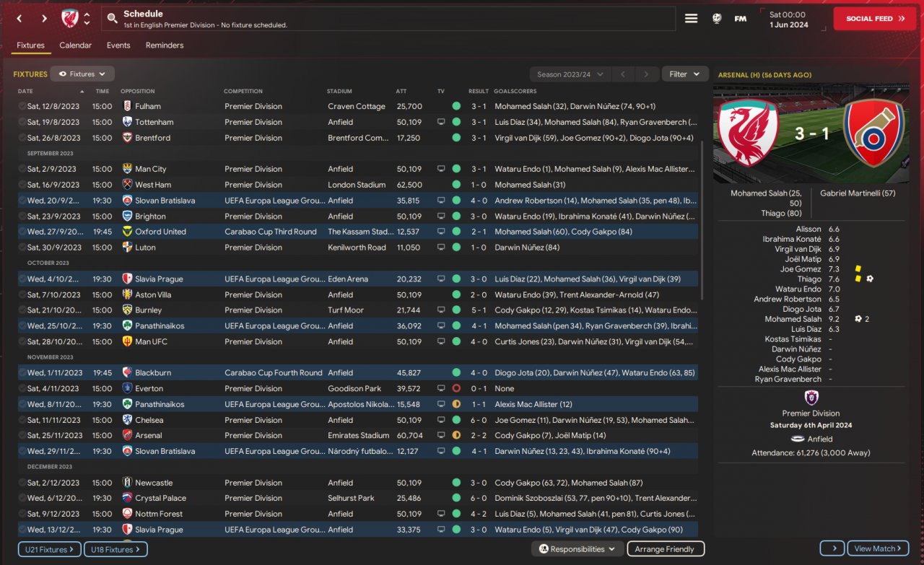Click the yellow card icon beside Joe Gomez
Screen dimensions: 924x565
point(858,269)
